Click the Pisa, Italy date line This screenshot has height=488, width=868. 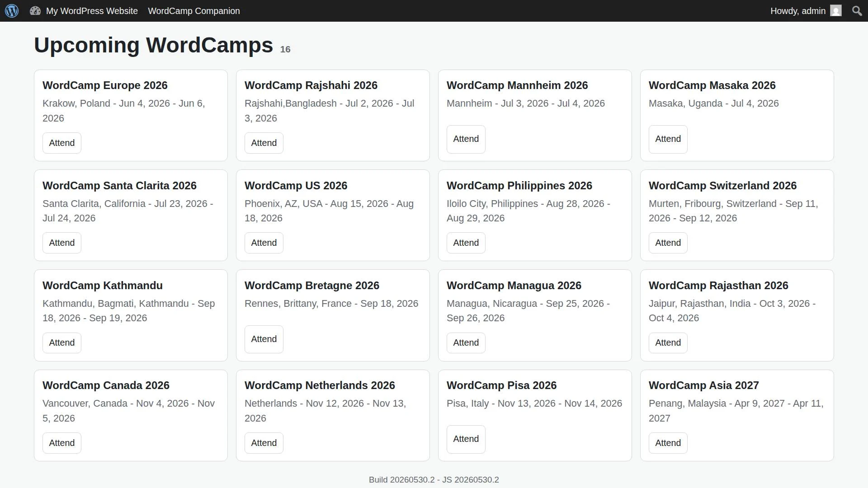coord(534,404)
